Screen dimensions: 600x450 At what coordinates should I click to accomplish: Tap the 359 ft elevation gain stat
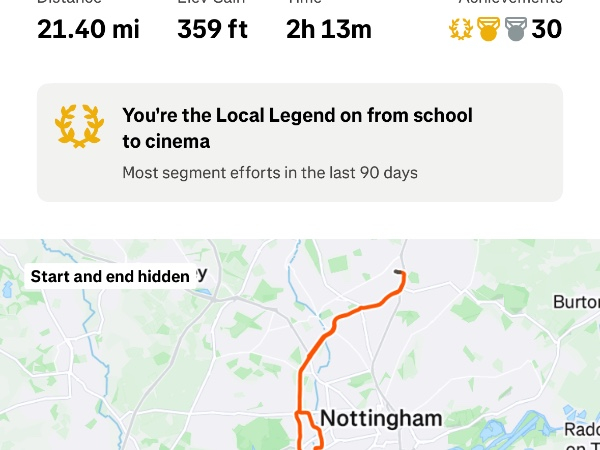[212, 29]
